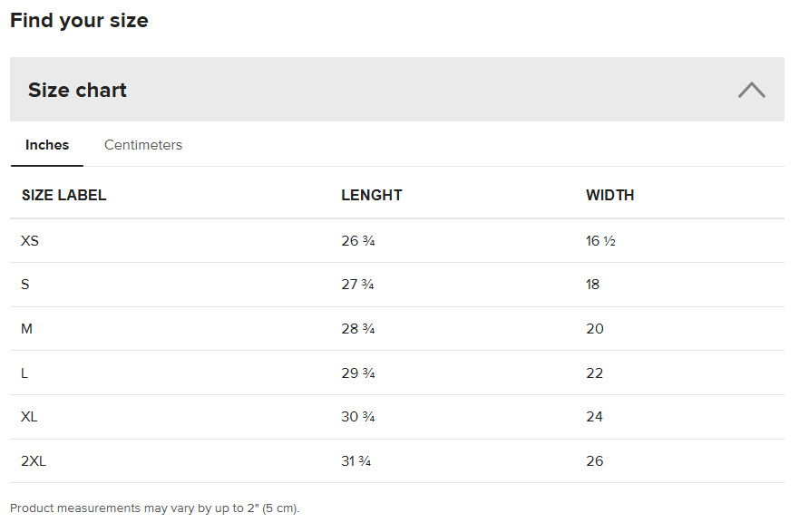Click the Find your size heading
This screenshot has width=799, height=532.
click(79, 20)
